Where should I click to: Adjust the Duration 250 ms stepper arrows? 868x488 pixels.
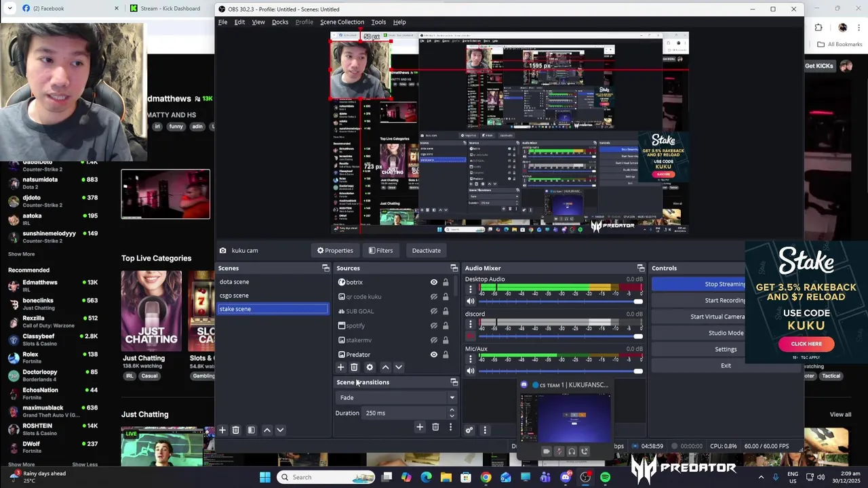(452, 413)
